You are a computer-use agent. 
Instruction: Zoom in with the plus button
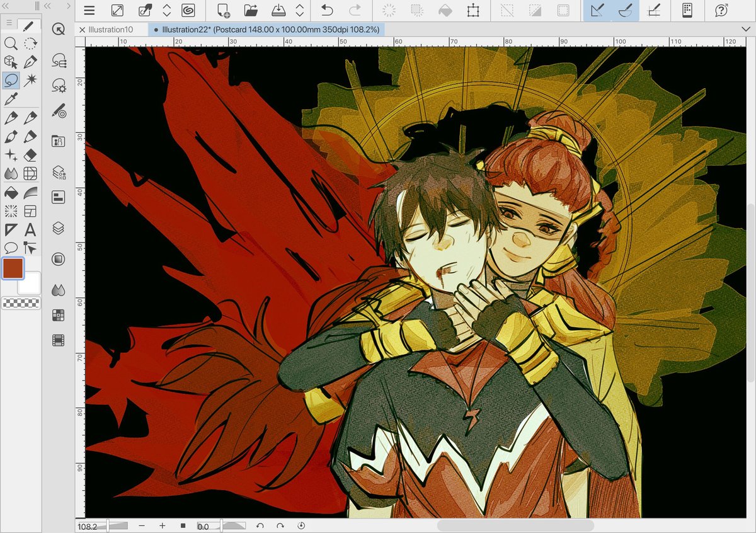coord(162,525)
